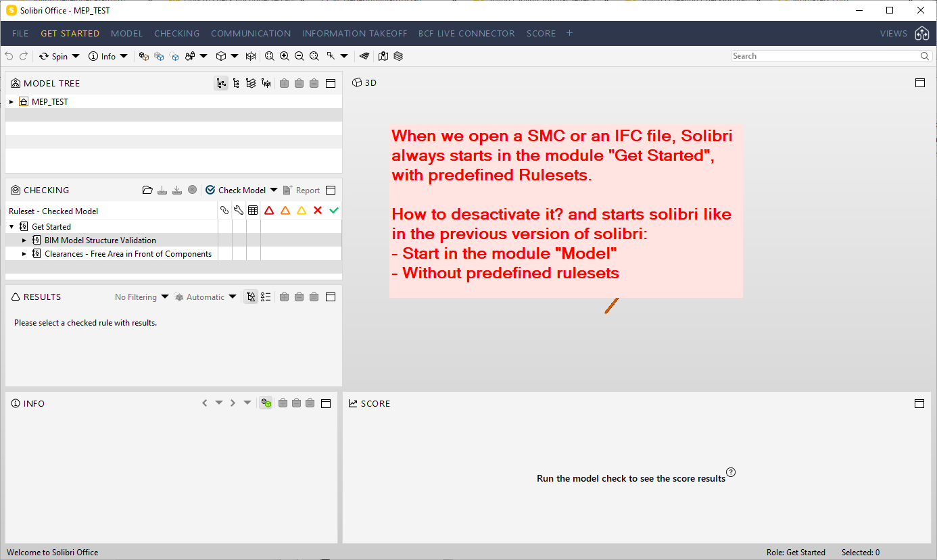Click the plain cube view icon
937x560 pixels.
(x=220, y=57)
